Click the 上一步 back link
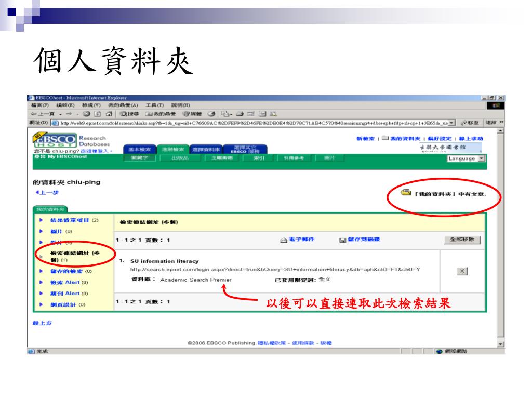This screenshot has width=532, height=399. click(x=47, y=193)
